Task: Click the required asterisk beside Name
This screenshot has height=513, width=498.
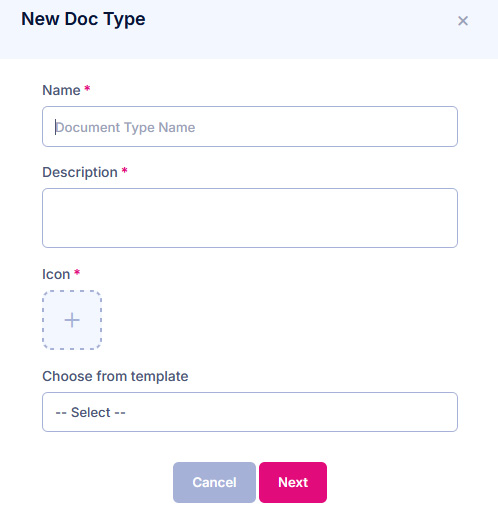Action: pos(87,88)
